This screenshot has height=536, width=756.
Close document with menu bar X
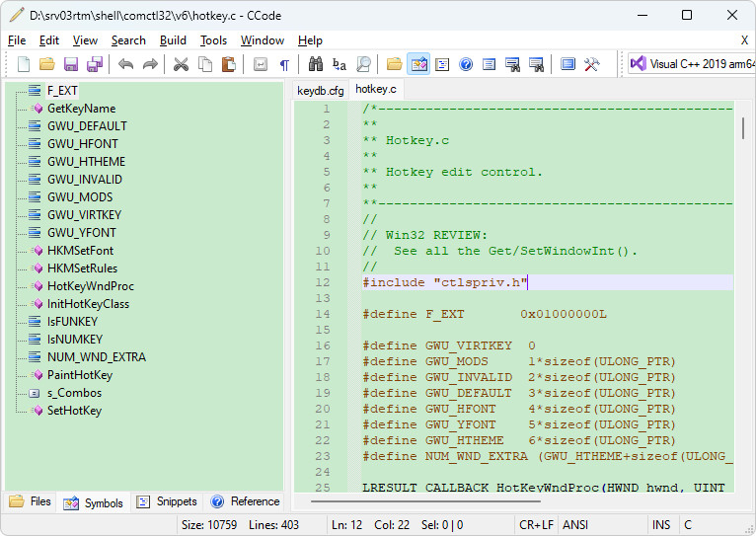pos(744,40)
